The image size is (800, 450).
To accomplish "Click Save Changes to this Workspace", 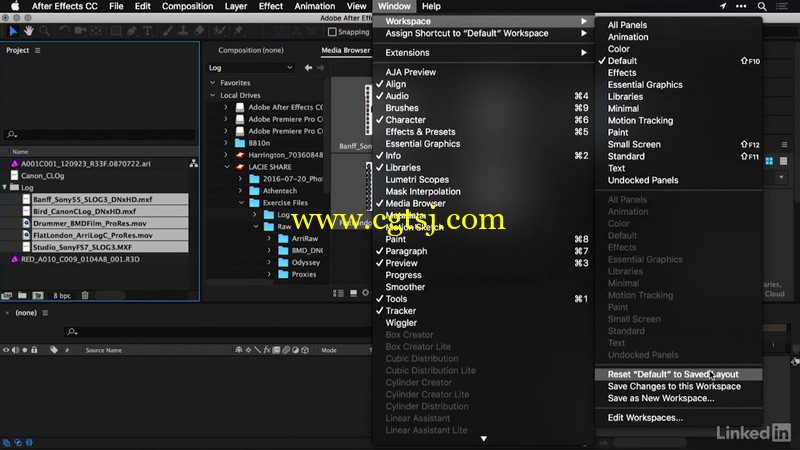I will 679,386.
